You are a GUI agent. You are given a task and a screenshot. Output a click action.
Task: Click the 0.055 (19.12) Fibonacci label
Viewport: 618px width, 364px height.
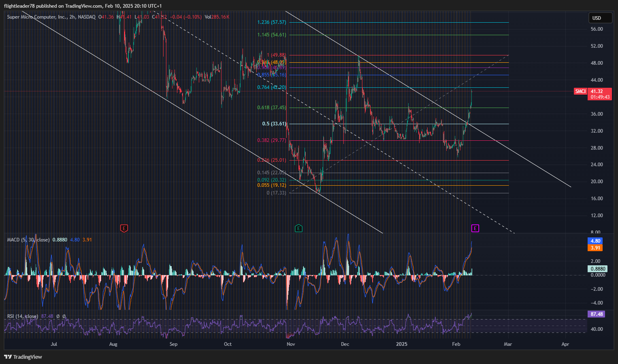272,186
